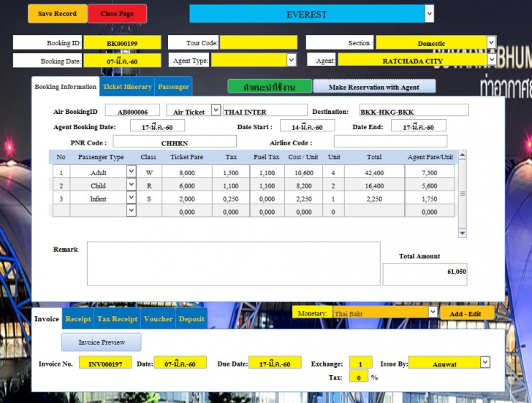Image resolution: width=532 pixels, height=403 pixels.
Task: Click the Booking Date field
Action: [122, 61]
